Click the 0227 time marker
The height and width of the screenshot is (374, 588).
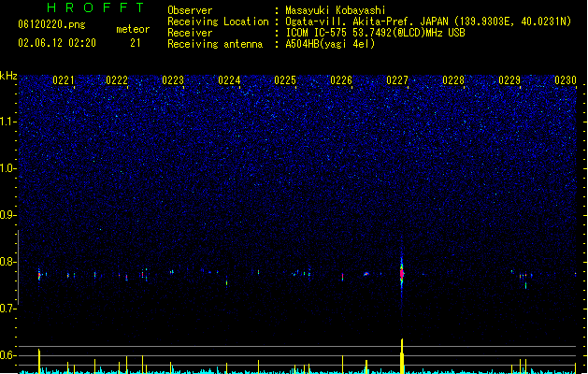(397, 80)
